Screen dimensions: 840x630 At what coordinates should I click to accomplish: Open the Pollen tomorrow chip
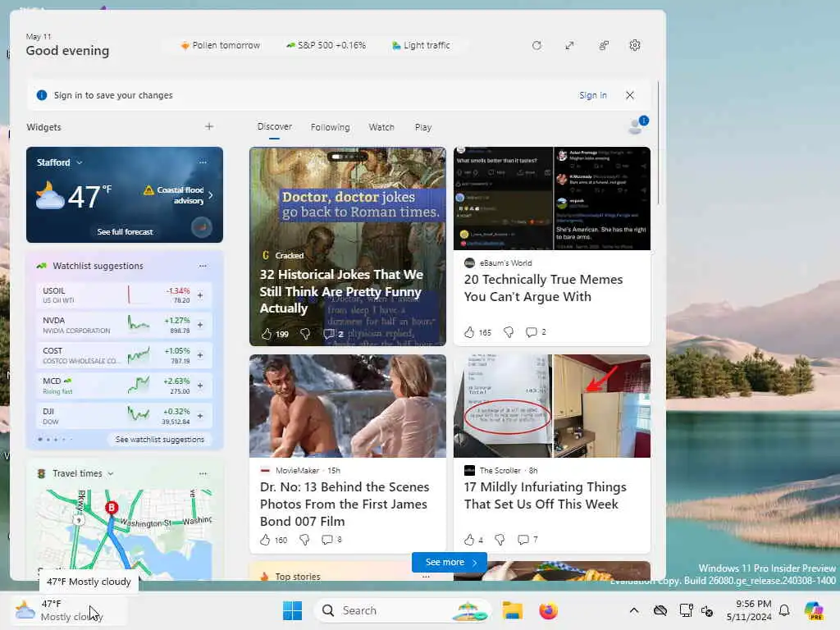[220, 46]
